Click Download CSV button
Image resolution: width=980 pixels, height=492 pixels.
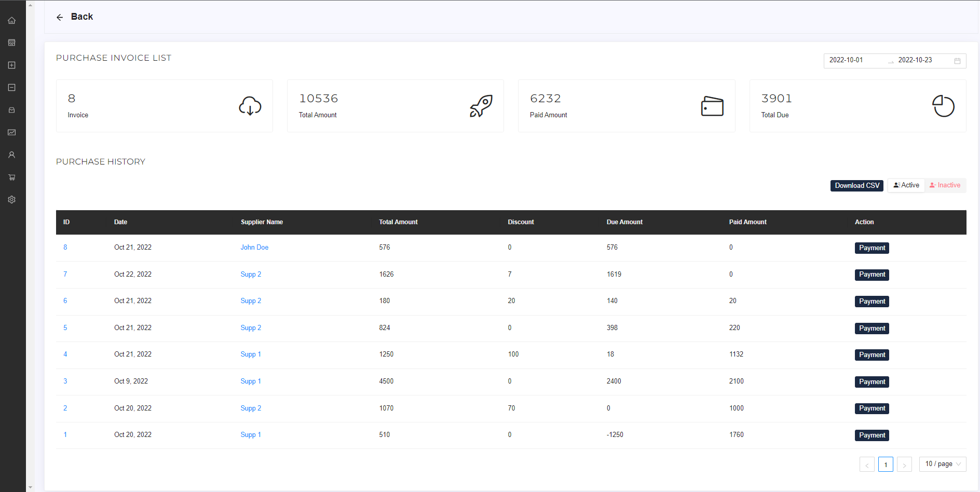(856, 185)
